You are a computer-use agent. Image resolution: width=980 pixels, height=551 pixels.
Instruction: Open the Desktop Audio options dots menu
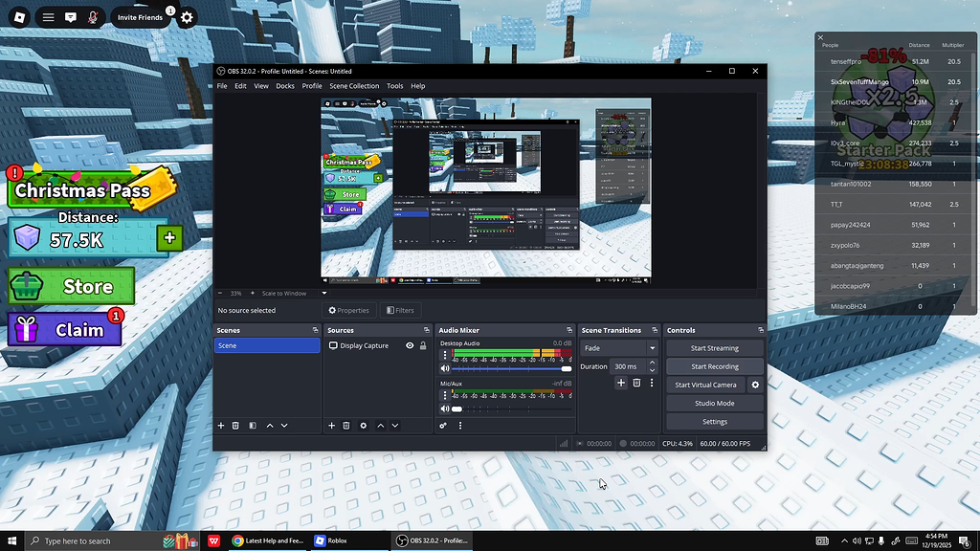444,355
